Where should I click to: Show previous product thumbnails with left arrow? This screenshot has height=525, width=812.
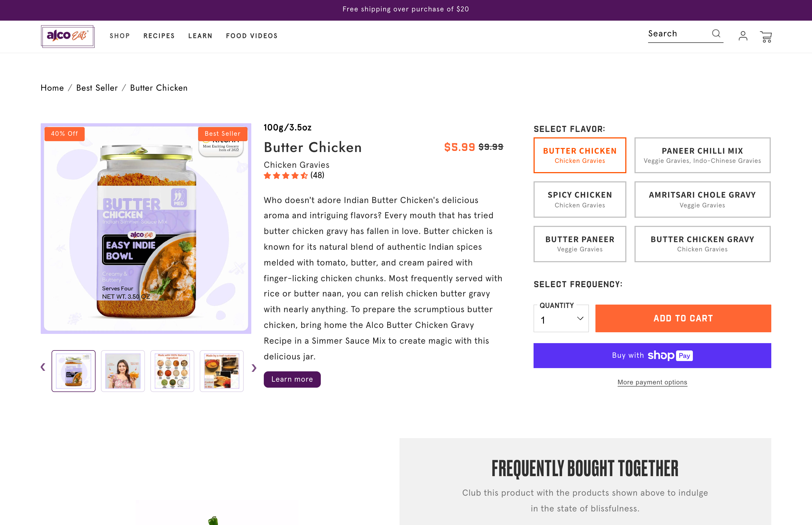click(43, 367)
